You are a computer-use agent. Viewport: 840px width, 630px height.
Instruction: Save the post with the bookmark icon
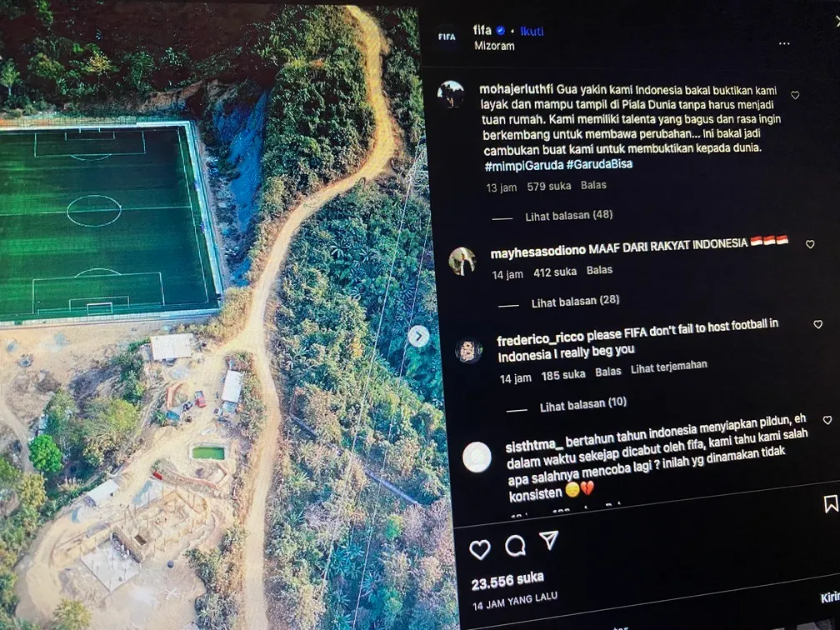click(831, 504)
